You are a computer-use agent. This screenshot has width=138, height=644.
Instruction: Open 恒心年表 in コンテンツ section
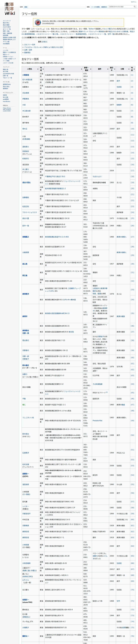(x=5, y=71)
